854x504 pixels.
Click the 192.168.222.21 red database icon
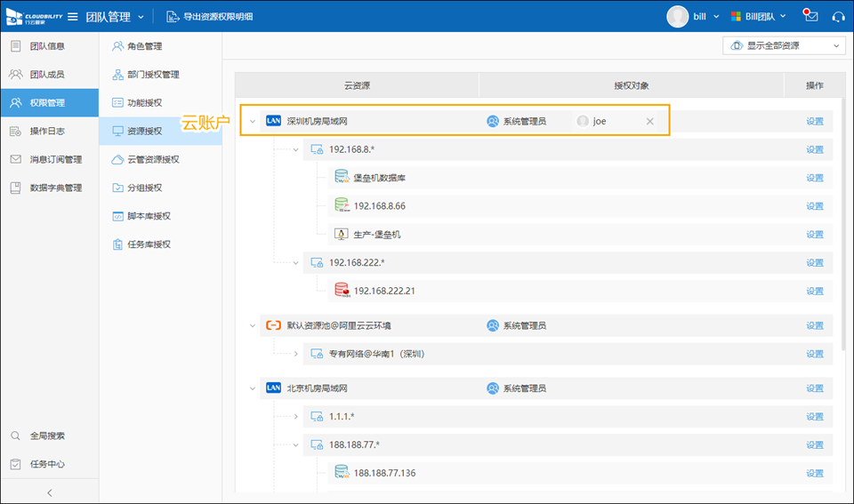pyautogui.click(x=342, y=291)
